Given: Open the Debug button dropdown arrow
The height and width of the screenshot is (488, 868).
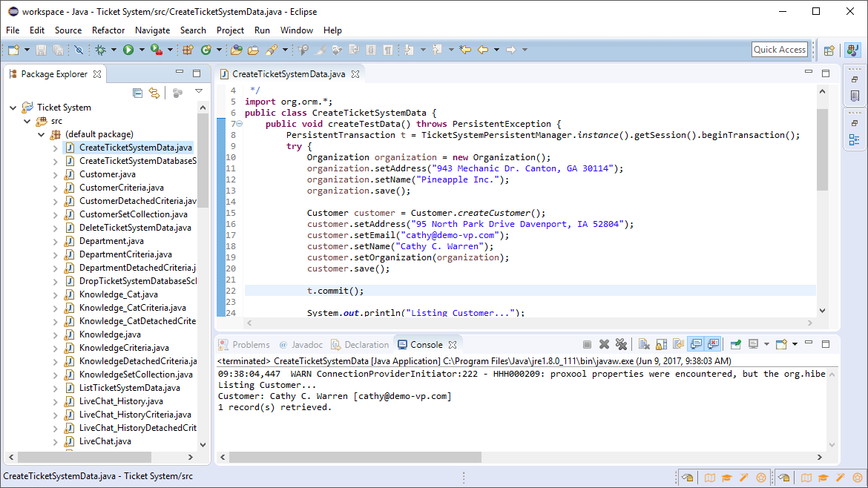Looking at the screenshot, I should [x=114, y=50].
